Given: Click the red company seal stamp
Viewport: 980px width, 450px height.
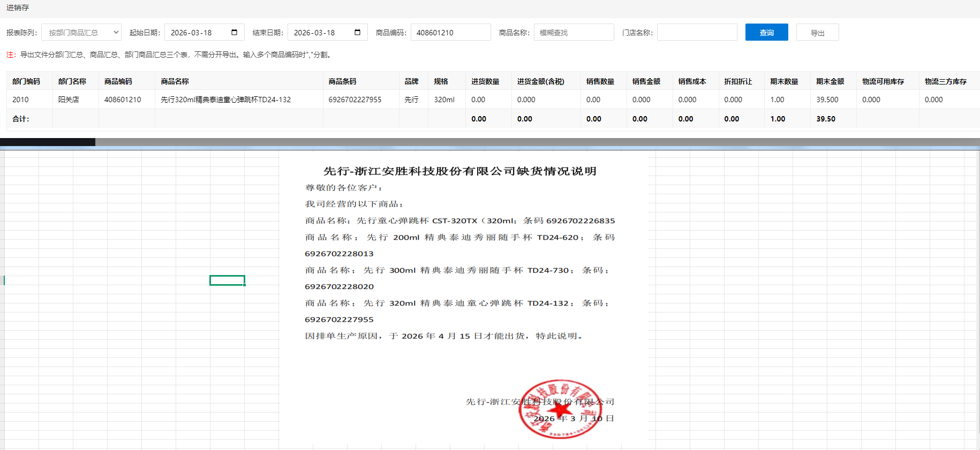Looking at the screenshot, I should pos(560,409).
